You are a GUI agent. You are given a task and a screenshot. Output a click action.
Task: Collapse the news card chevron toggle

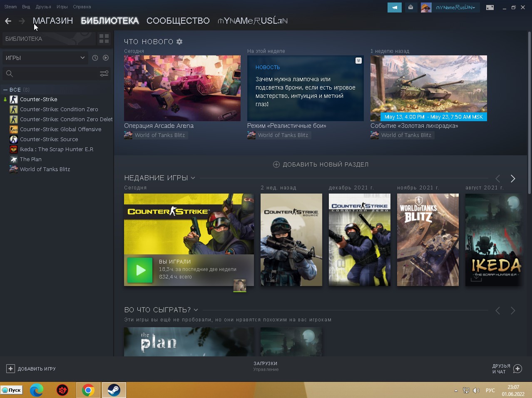point(358,61)
